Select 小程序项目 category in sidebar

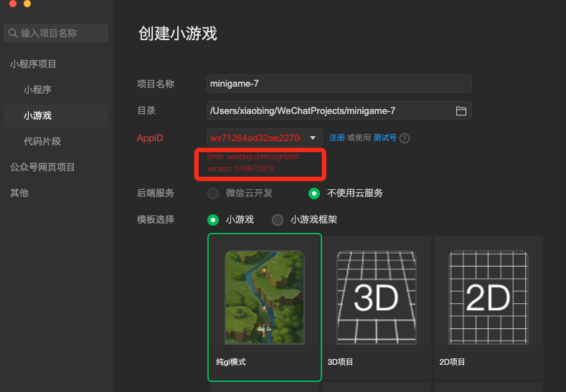33,64
